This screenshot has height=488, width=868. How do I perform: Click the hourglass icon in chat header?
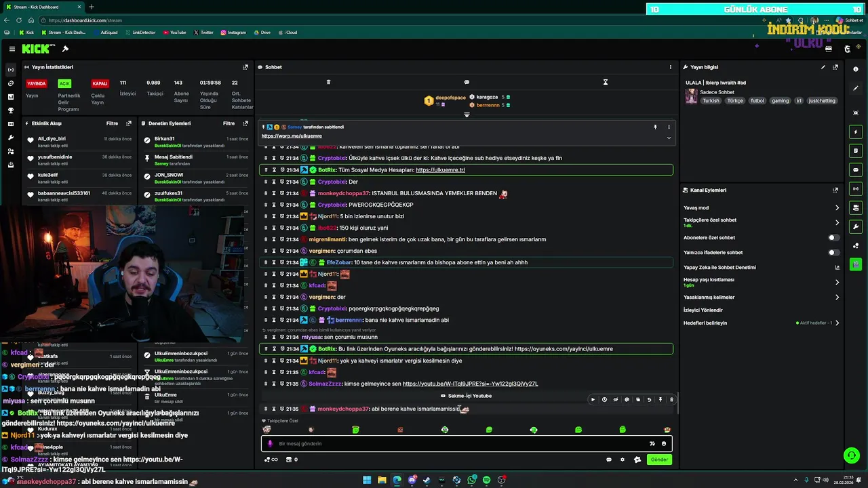point(606,82)
